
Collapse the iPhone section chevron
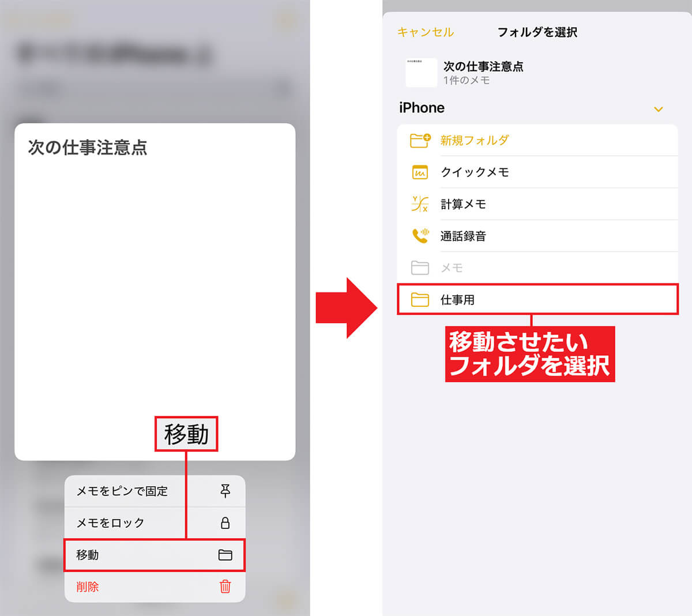click(x=659, y=109)
